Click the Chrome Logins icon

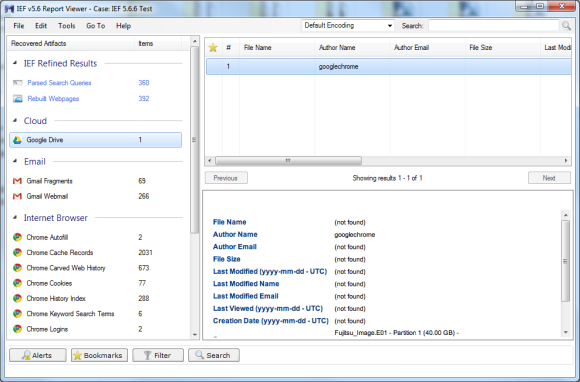[x=17, y=329]
